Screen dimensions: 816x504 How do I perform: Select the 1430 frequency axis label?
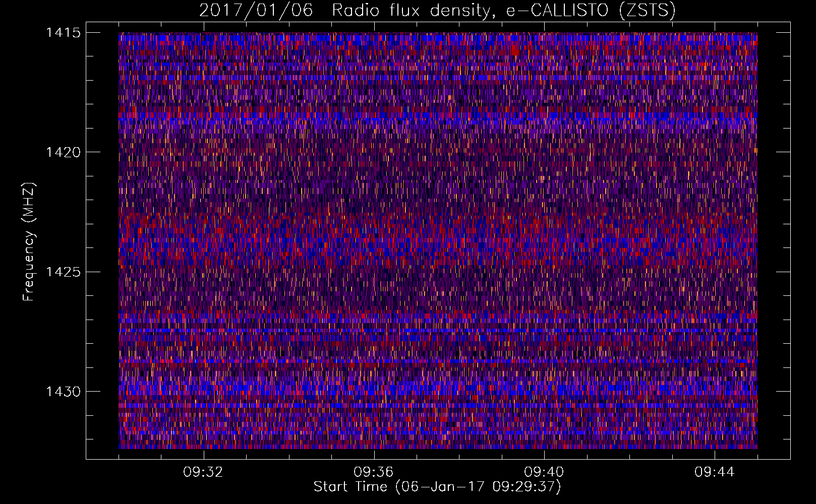(63, 392)
